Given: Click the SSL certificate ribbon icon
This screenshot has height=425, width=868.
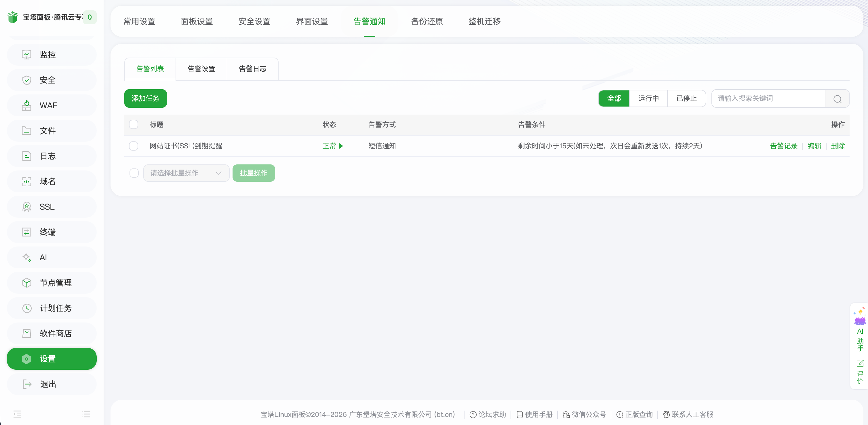Looking at the screenshot, I should [26, 207].
